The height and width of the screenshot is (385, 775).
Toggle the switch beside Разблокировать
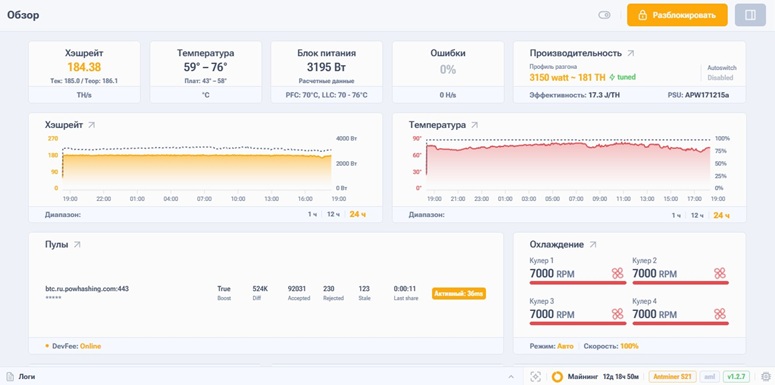pos(604,15)
